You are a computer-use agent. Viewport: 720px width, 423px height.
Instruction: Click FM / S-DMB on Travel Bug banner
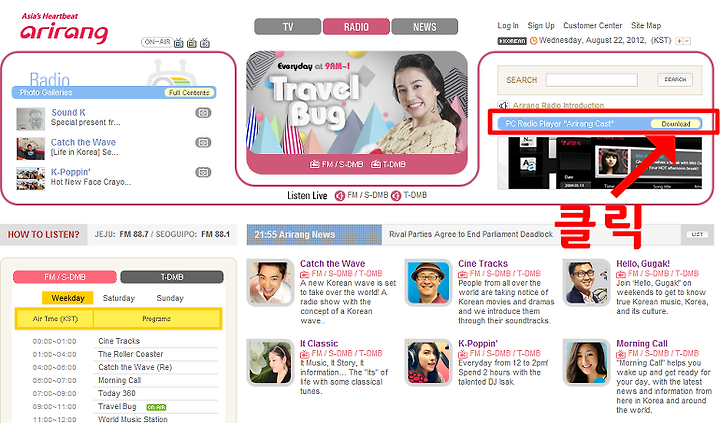tap(337, 164)
